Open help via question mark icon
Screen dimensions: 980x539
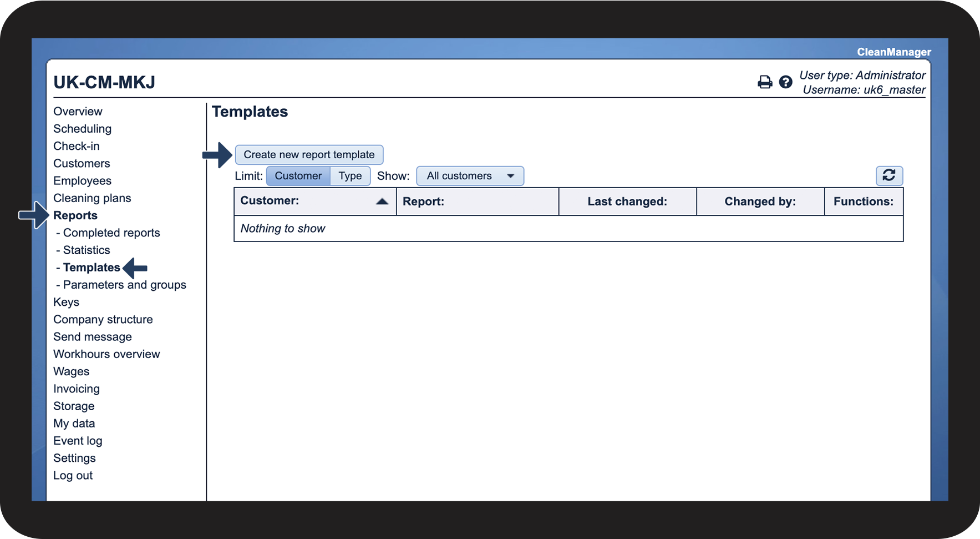[x=785, y=82]
